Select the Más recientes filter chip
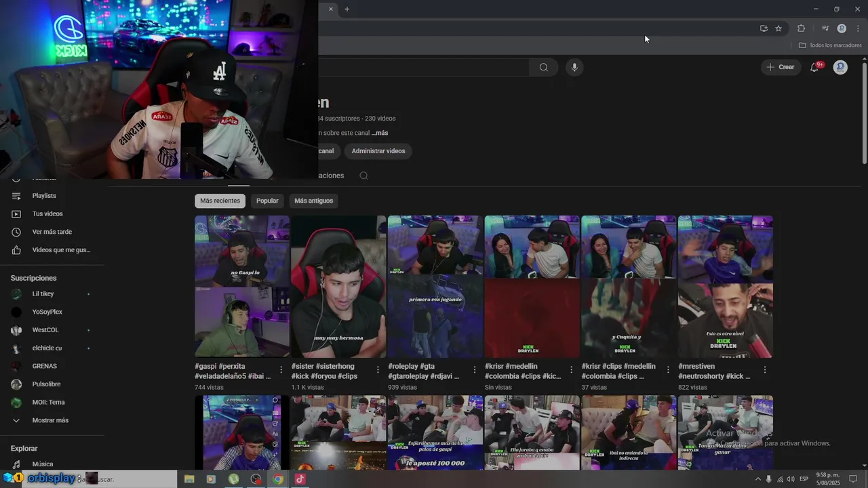The height and width of the screenshot is (488, 868). pos(220,201)
